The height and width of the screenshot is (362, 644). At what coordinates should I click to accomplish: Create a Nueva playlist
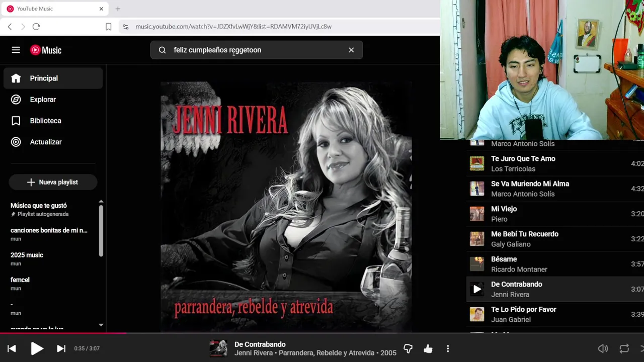[x=53, y=182]
